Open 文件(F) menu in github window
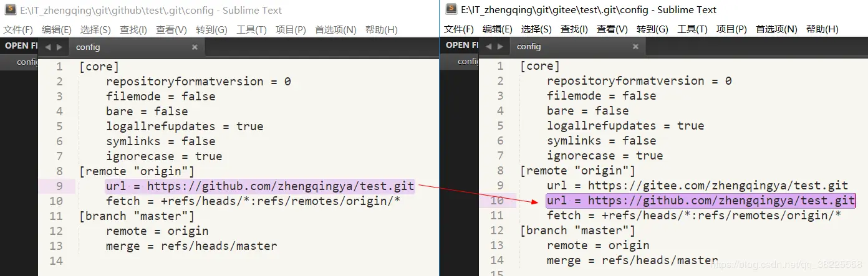The image size is (868, 276). [18, 30]
